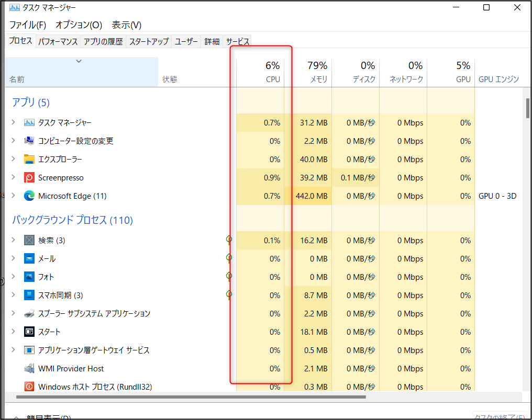Click the スマホ同期 icon

tap(29, 295)
